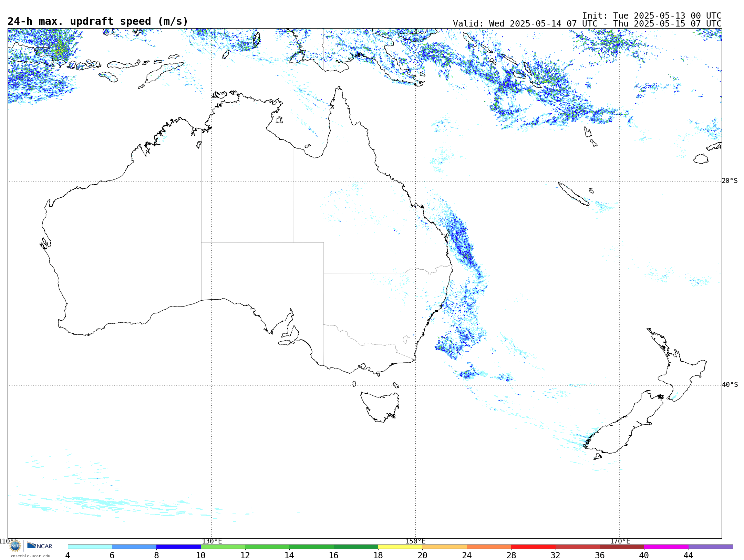Viewport: 744px width, 560px height.
Task: Click New Caledonia island on the map
Action: click(x=573, y=194)
